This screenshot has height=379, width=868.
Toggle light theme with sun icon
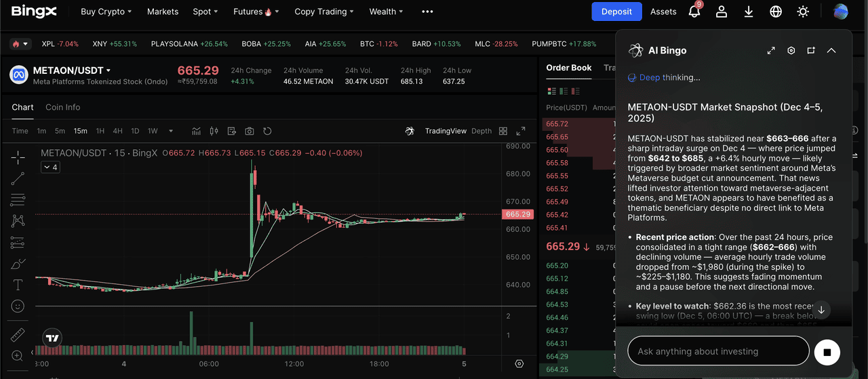coord(803,12)
